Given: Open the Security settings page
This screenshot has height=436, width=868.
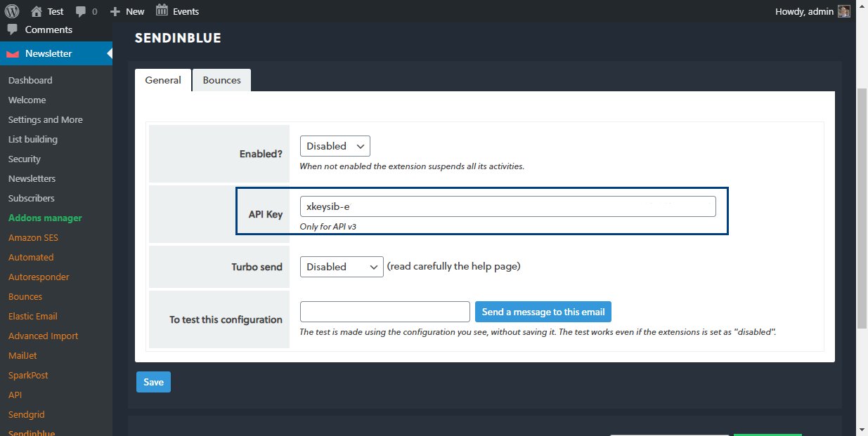Looking at the screenshot, I should pyautogui.click(x=24, y=159).
